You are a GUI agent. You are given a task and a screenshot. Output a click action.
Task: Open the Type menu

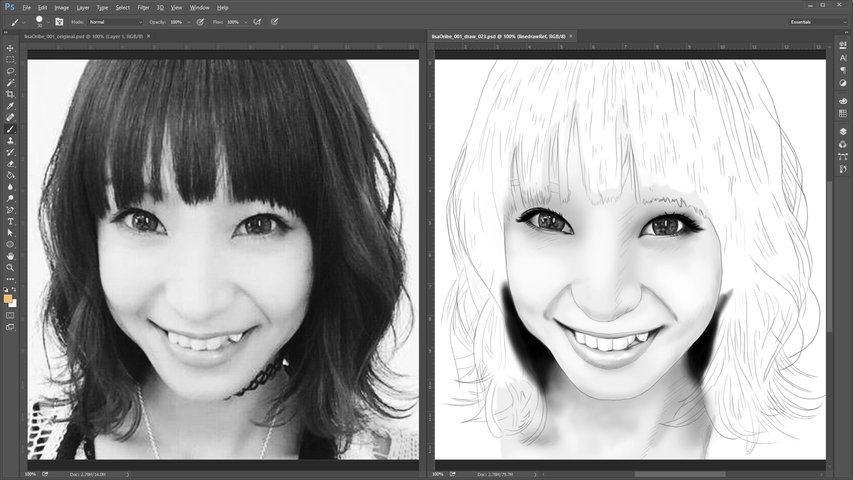tap(102, 8)
